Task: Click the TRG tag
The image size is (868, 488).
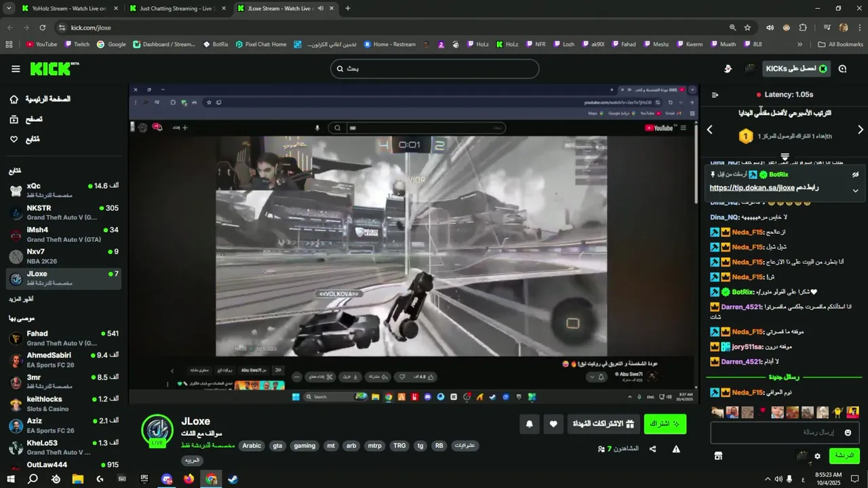Action: (399, 446)
